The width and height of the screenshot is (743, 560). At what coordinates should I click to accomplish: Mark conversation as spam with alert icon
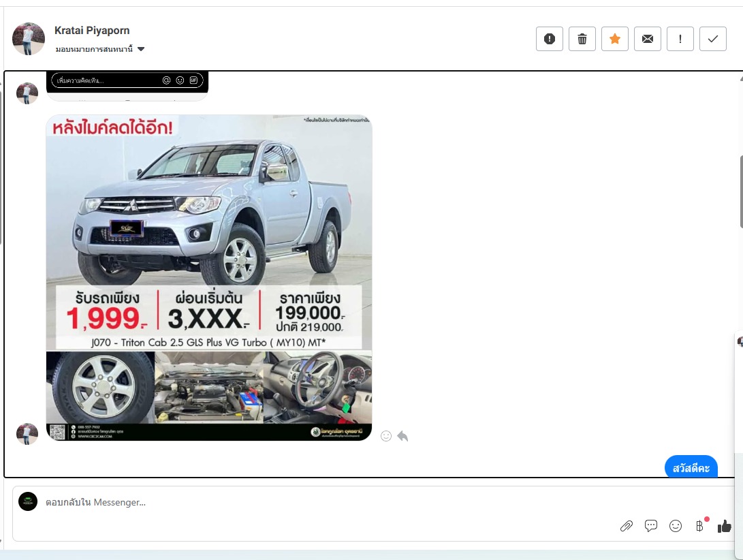coord(549,39)
